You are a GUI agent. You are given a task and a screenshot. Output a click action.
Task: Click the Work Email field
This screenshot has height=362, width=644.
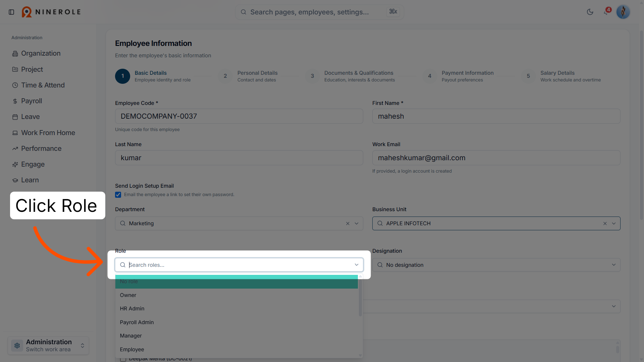(x=496, y=158)
